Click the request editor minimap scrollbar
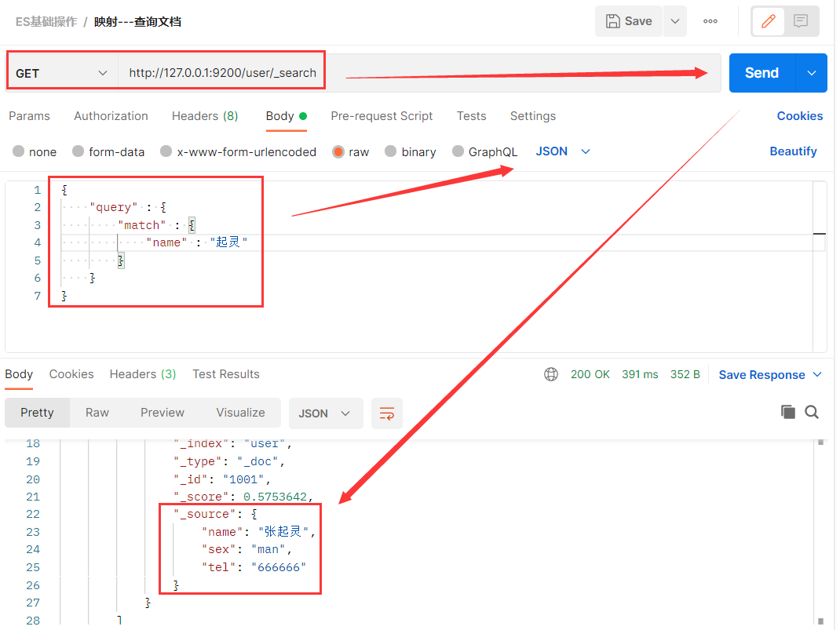 (x=820, y=266)
